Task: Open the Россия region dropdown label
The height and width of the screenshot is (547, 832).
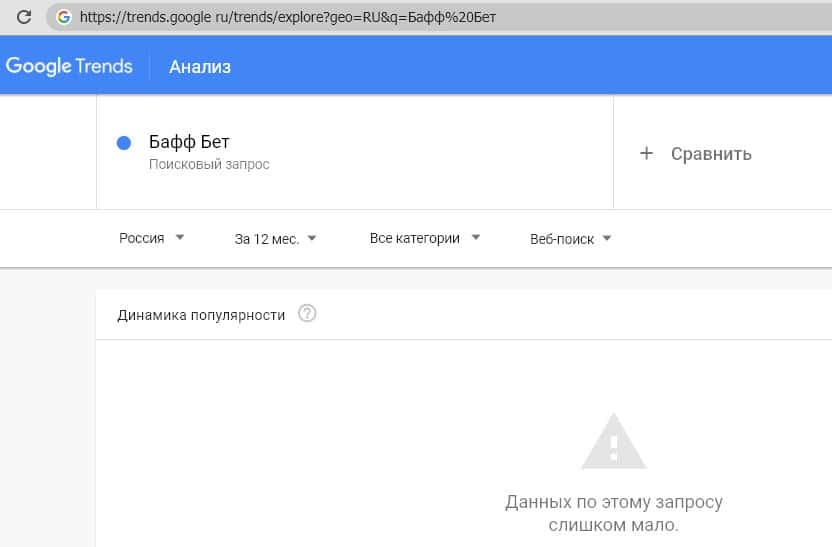Action: pos(142,238)
